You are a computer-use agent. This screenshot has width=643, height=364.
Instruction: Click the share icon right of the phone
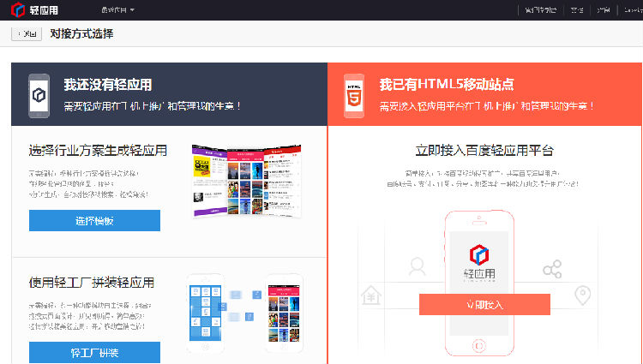(552, 269)
